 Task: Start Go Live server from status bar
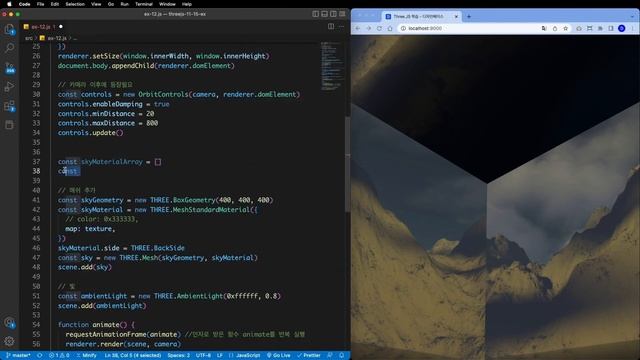[x=278, y=356]
